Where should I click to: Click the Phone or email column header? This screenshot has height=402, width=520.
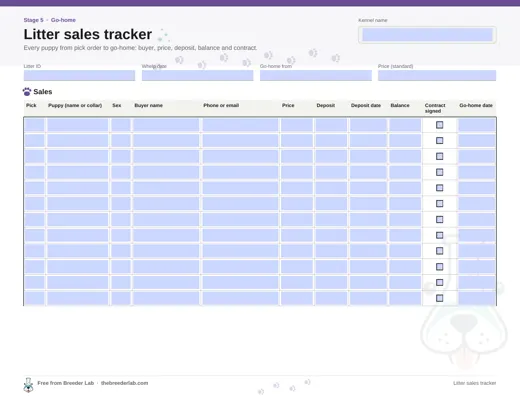tap(221, 105)
